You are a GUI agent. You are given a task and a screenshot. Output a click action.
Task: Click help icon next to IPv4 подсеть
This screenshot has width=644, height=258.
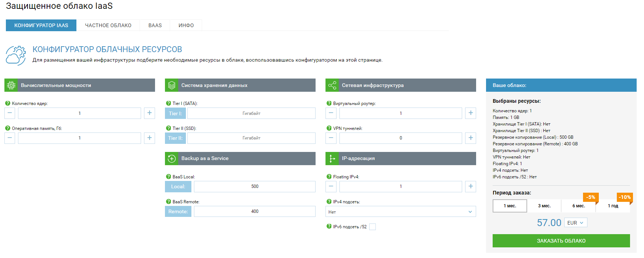(329, 201)
